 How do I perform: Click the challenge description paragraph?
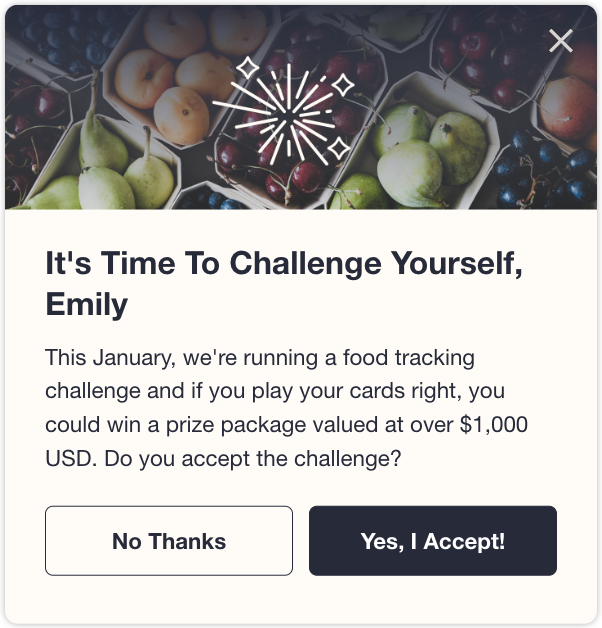[286, 408]
